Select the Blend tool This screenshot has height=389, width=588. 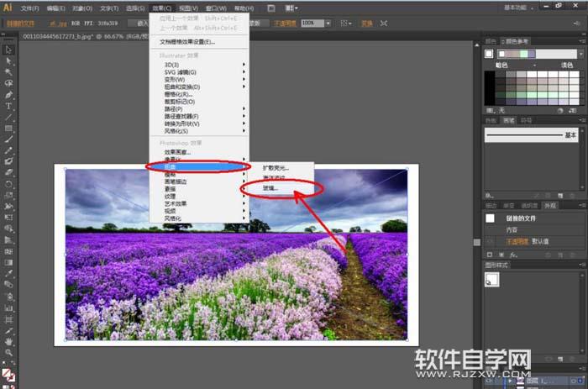click(x=8, y=284)
